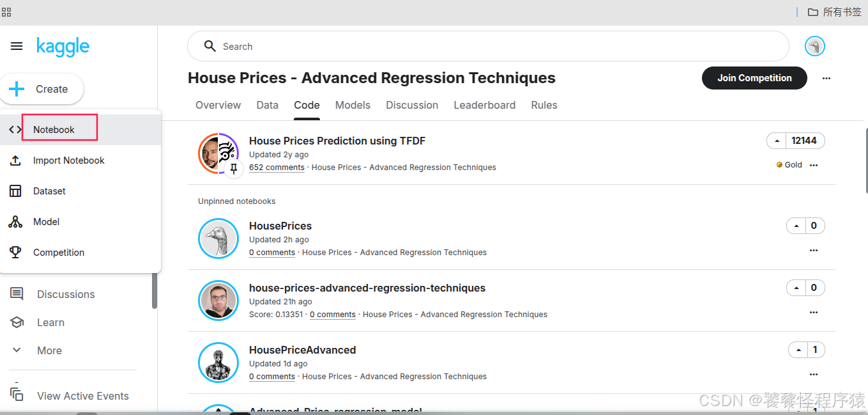Click the Dataset table icon
The width and height of the screenshot is (868, 415).
(x=15, y=191)
